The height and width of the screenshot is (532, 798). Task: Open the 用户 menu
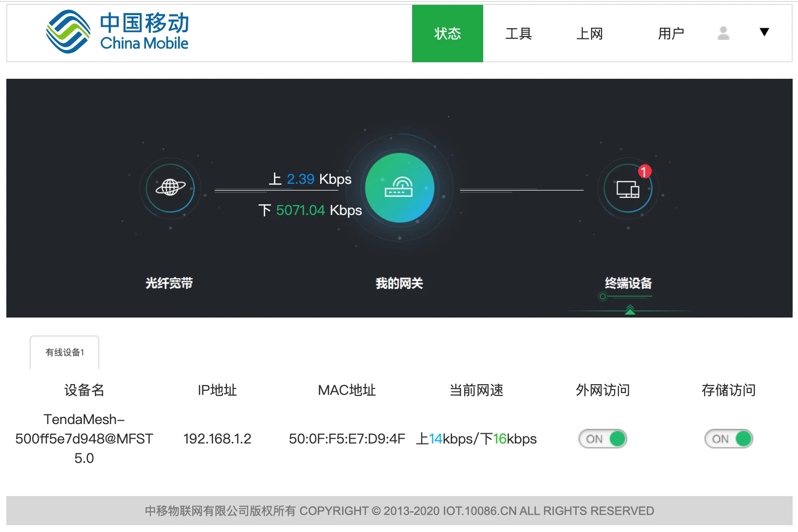pyautogui.click(x=671, y=34)
